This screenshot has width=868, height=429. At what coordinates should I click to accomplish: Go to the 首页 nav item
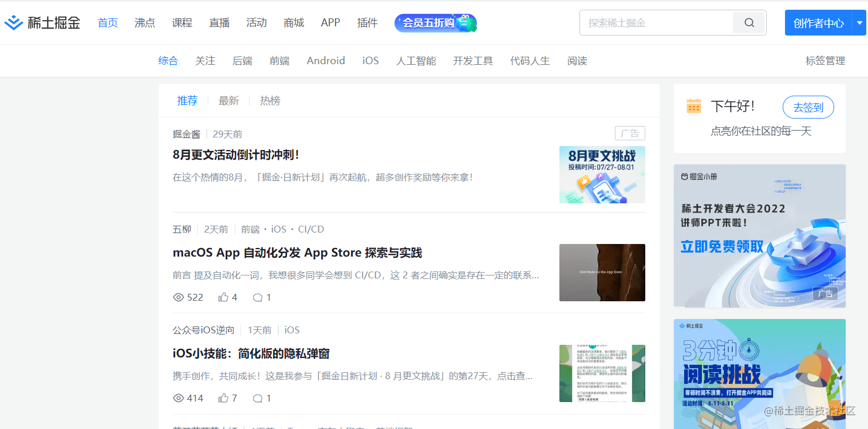[108, 23]
